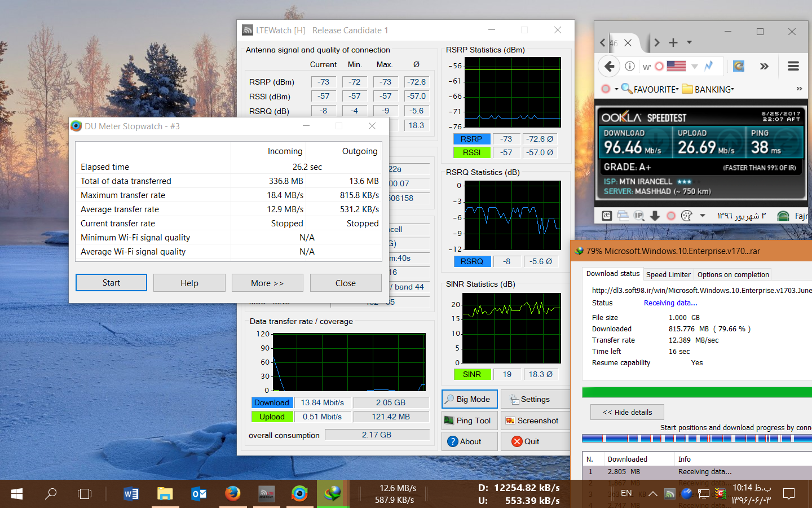Toggle SINR graph legend button
The height and width of the screenshot is (508, 812).
point(471,374)
